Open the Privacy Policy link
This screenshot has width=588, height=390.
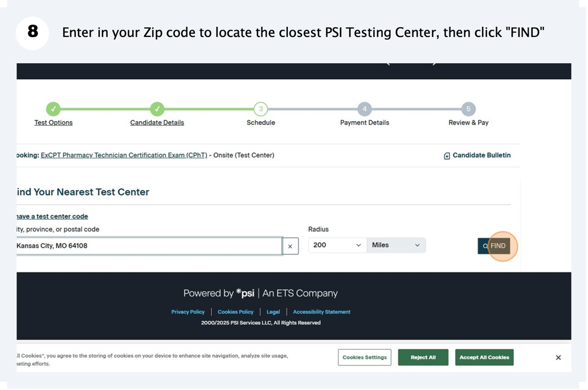[188, 311]
